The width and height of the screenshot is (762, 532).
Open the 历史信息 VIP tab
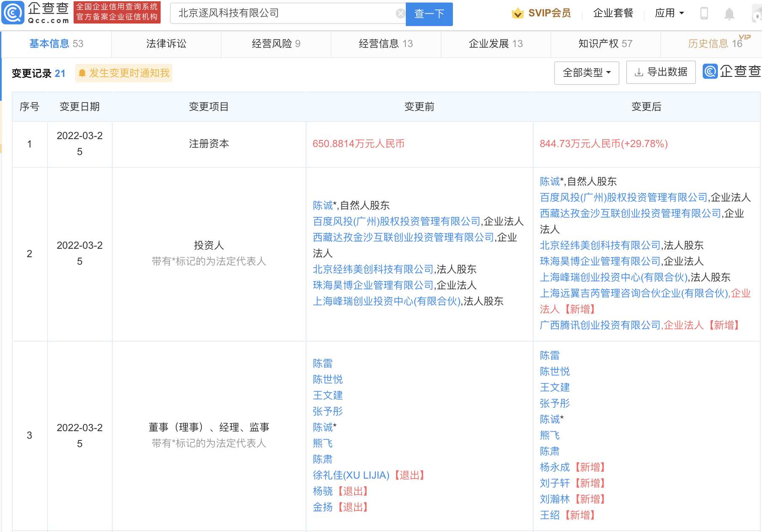click(x=715, y=44)
